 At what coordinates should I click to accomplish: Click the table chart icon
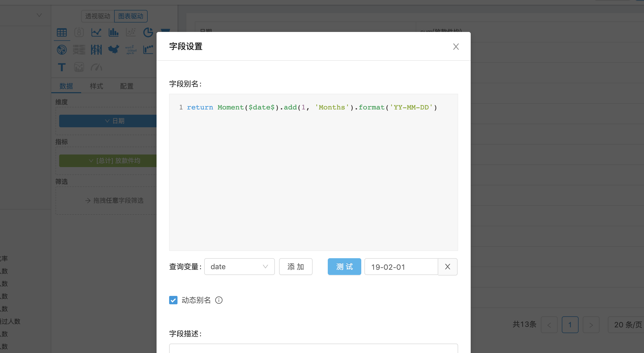(62, 32)
